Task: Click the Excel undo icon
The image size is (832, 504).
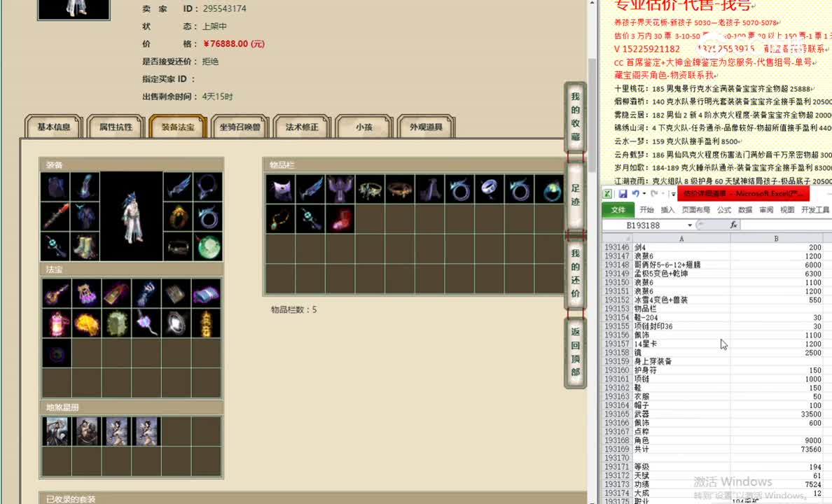Action: coord(635,194)
